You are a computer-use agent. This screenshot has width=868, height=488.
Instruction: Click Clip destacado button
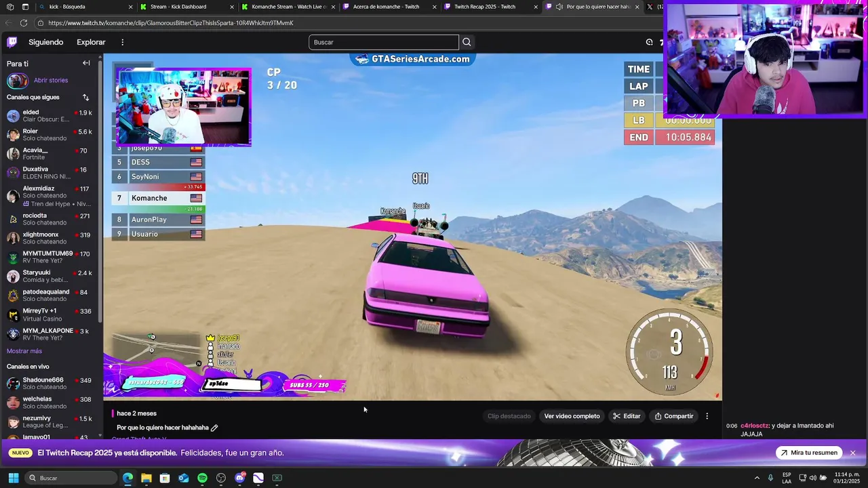pyautogui.click(x=509, y=416)
